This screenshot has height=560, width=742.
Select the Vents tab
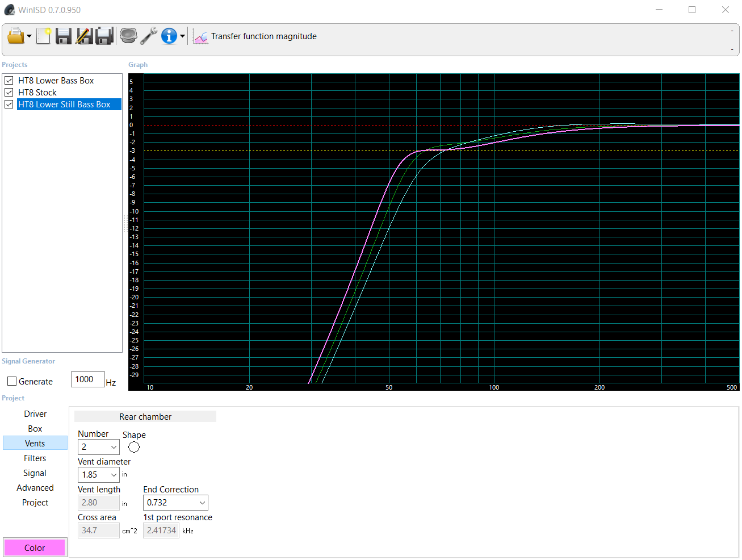(x=35, y=444)
